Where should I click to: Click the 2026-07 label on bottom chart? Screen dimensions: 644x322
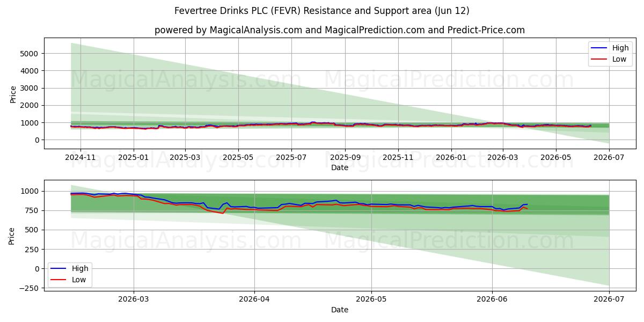point(609,300)
